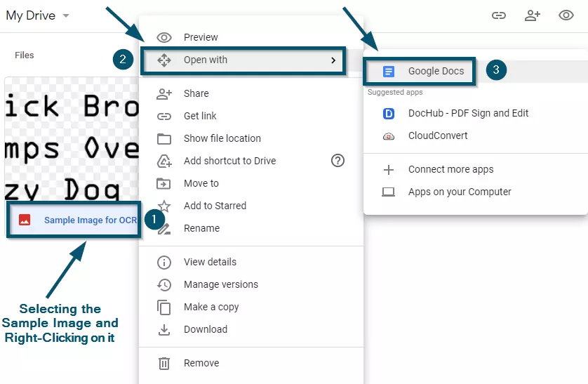Select Download menu entry
This screenshot has height=384, width=588.
(251, 330)
